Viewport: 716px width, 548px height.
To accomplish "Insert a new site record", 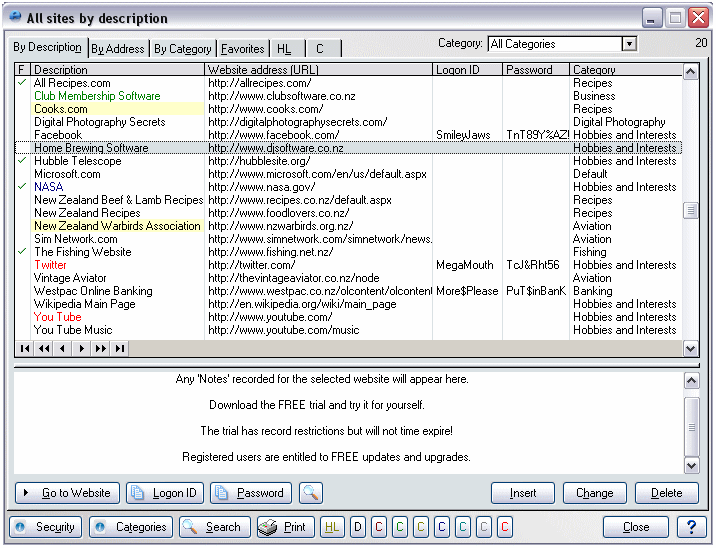I will pos(523,493).
